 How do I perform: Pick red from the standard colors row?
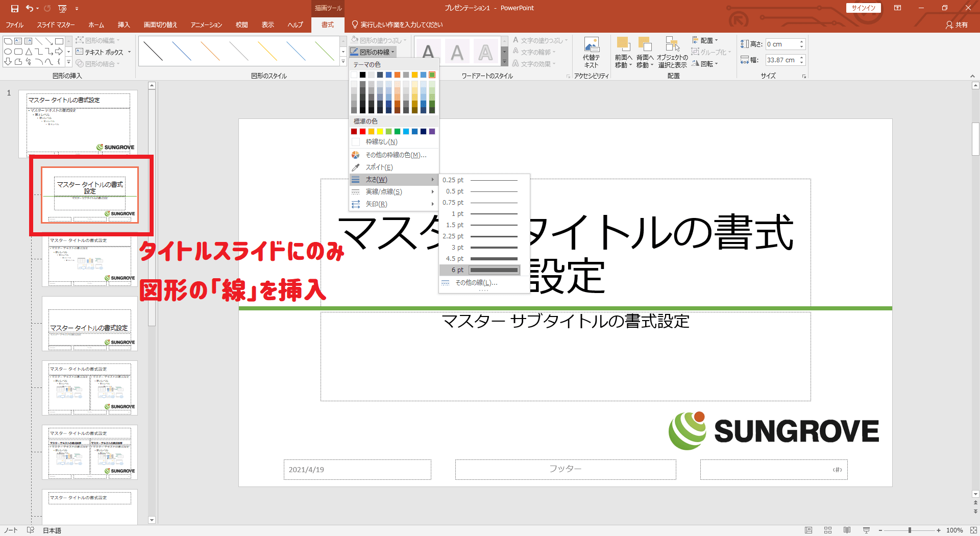tap(362, 132)
